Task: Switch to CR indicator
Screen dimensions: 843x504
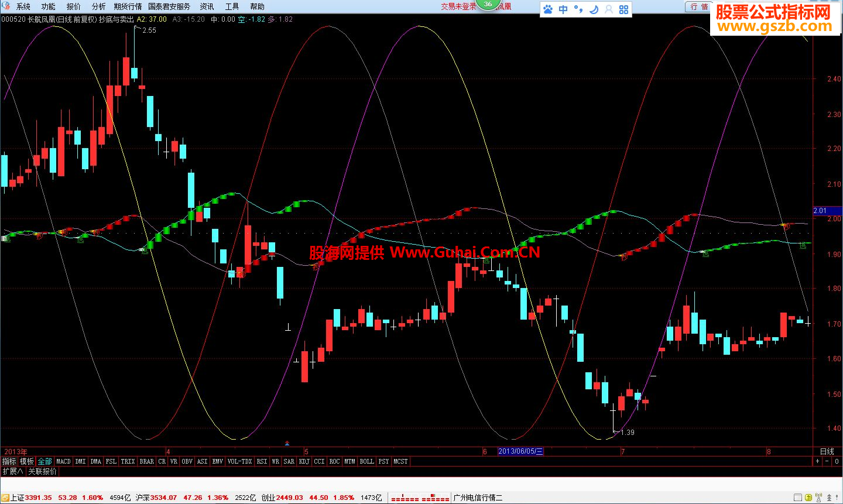Action: tap(162, 461)
